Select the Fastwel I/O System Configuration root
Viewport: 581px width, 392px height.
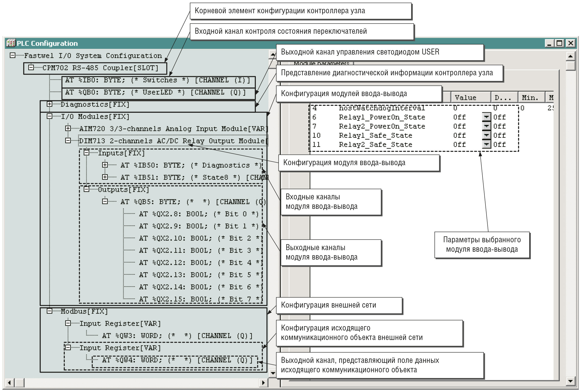click(93, 56)
